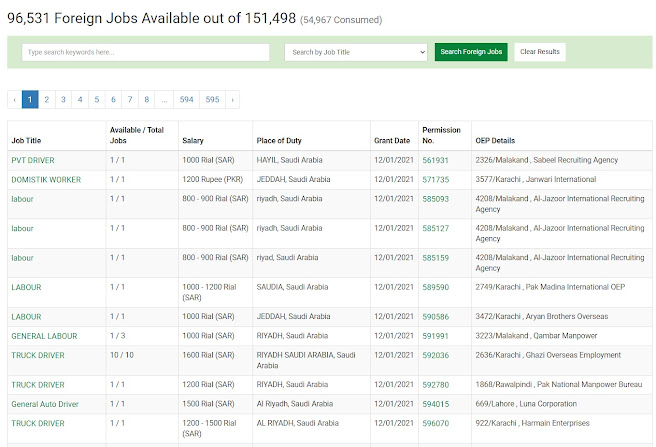Open the DOMISTIK WORKER job link
Image resolution: width=656 pixels, height=447 pixels.
46,180
